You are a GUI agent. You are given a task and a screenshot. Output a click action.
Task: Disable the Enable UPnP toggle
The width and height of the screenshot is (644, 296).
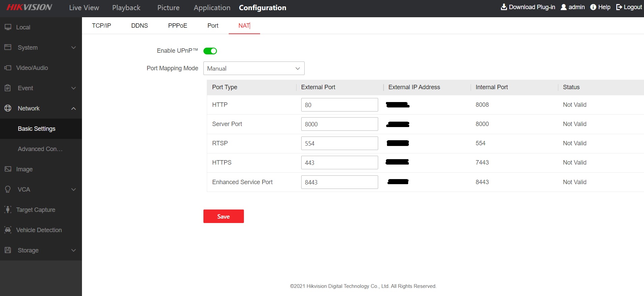[x=210, y=51]
